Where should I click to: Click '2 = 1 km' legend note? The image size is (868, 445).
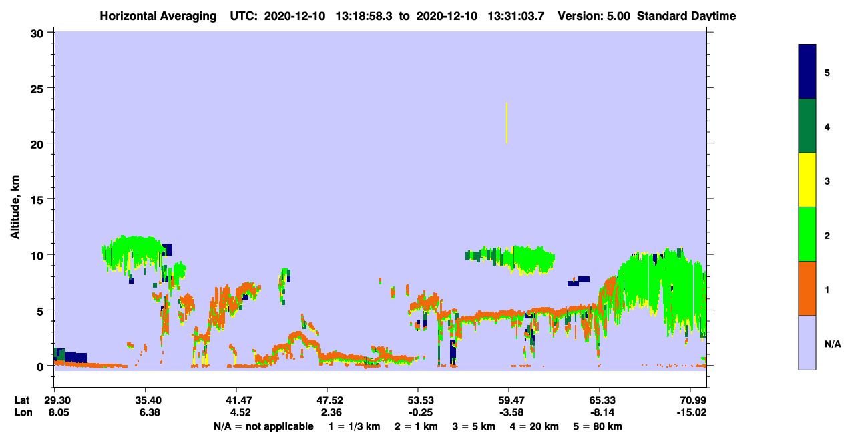[x=415, y=426]
